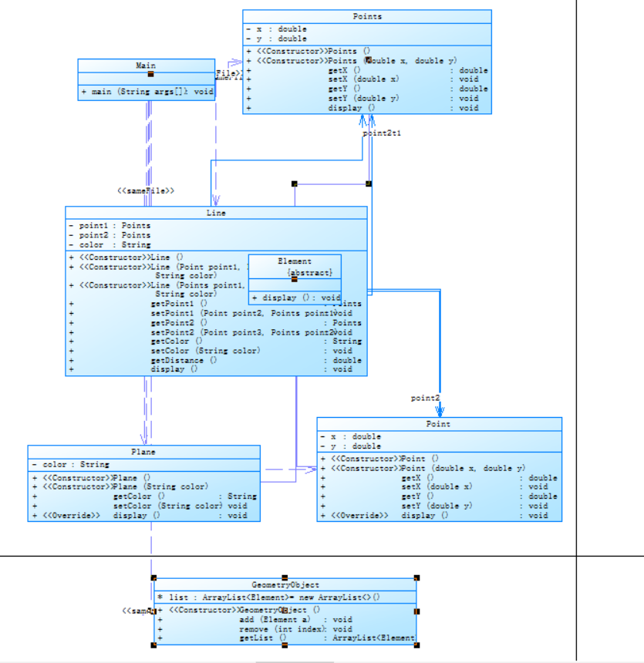This screenshot has height=663, width=644.
Task: Click the GeometryObject class title
Action: click(x=285, y=585)
